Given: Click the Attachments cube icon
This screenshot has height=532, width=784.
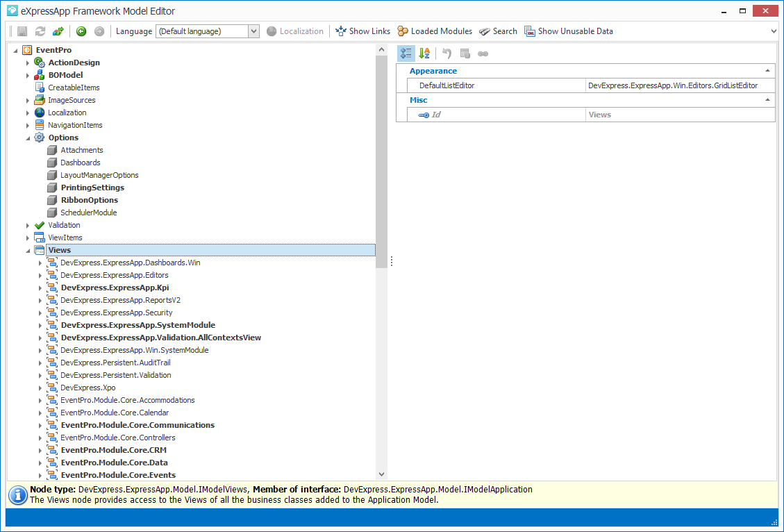Looking at the screenshot, I should [52, 150].
